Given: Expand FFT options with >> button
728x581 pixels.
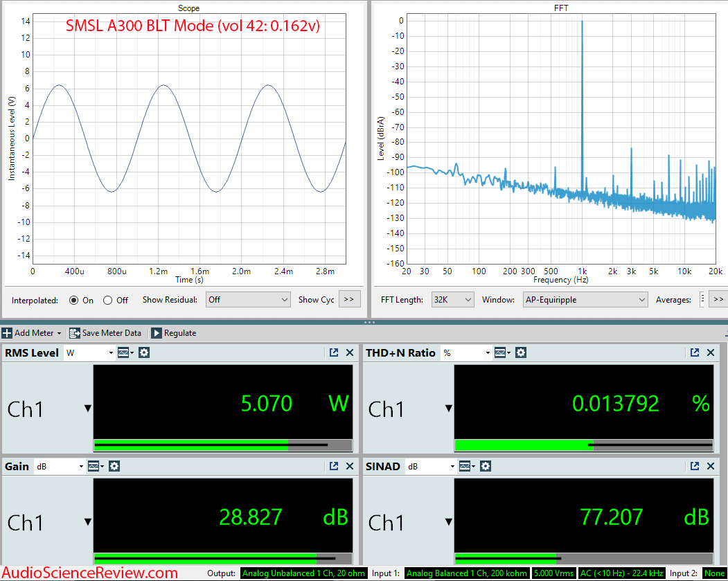Looking at the screenshot, I should (719, 299).
